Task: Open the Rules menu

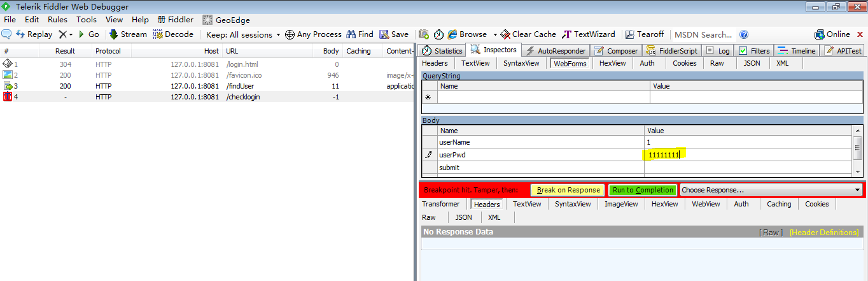Action: pos(57,20)
